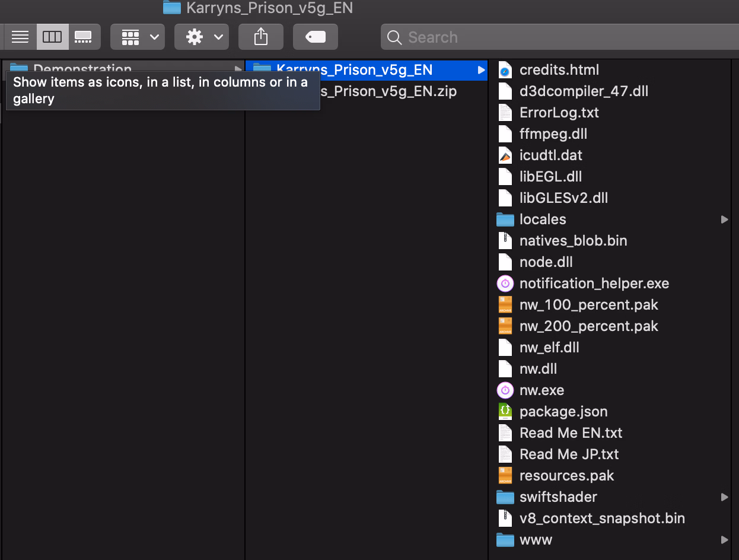Click the resources.pak archive icon
The height and width of the screenshot is (560, 739).
click(x=505, y=476)
